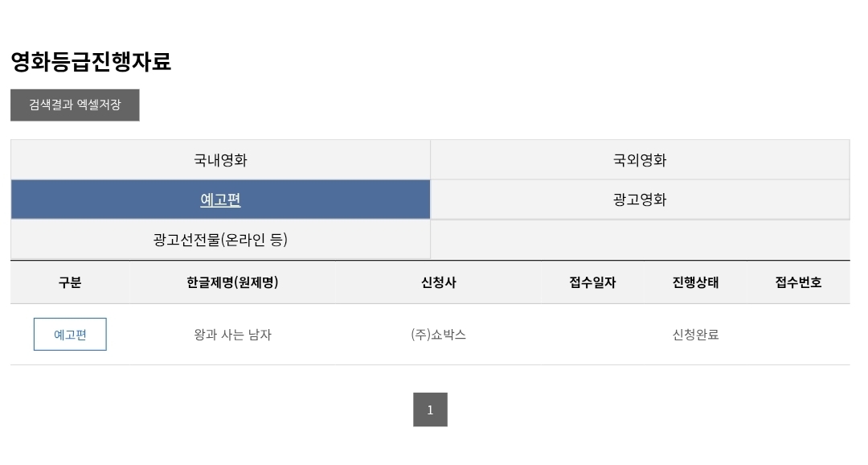Click the empty 접수번호 cell in the row

[798, 335]
